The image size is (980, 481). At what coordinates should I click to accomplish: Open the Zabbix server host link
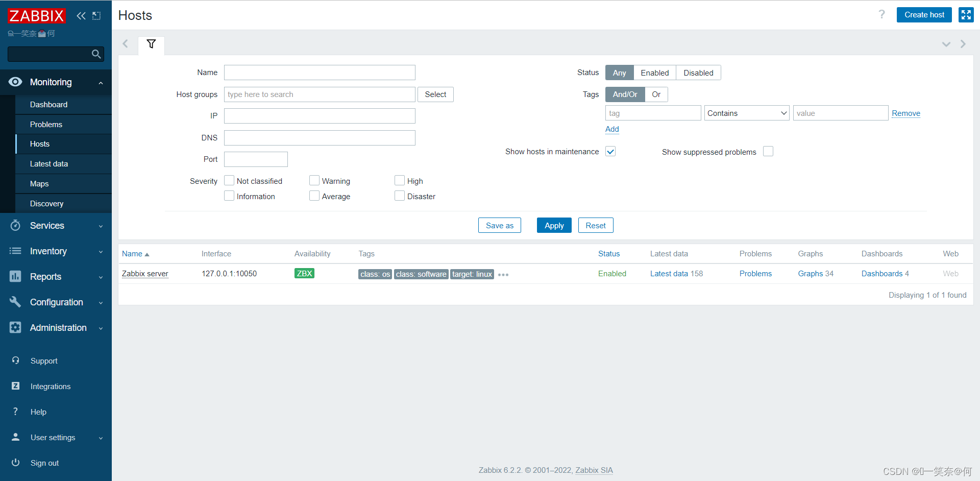coord(145,274)
